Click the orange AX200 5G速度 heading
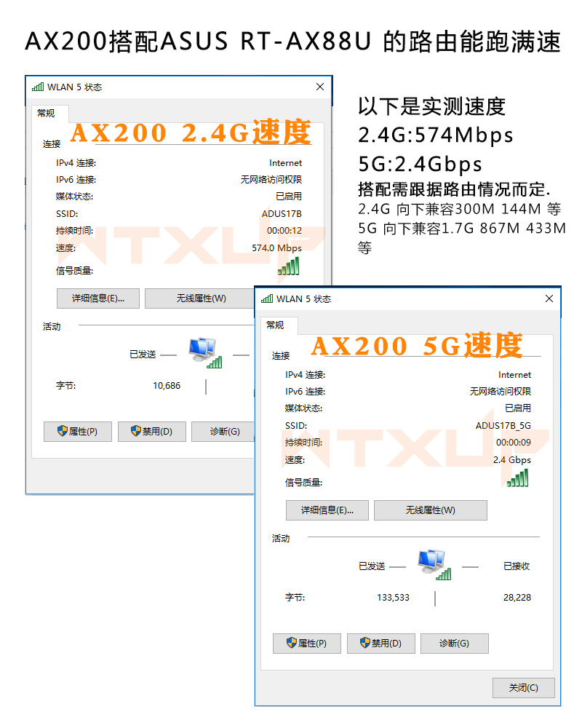This screenshot has width=582, height=728. [418, 345]
